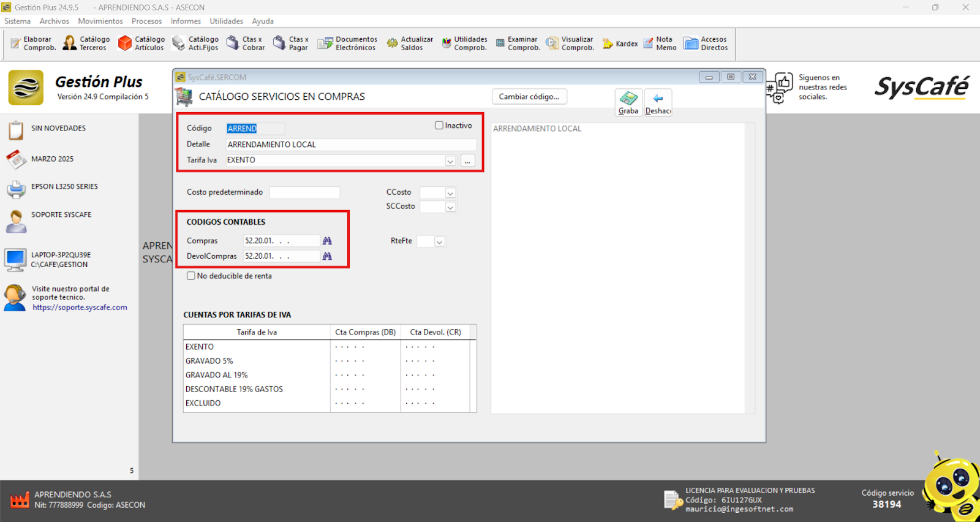Image resolution: width=980 pixels, height=522 pixels.
Task: Enable the Inactivo checkbox
Action: [x=439, y=126]
